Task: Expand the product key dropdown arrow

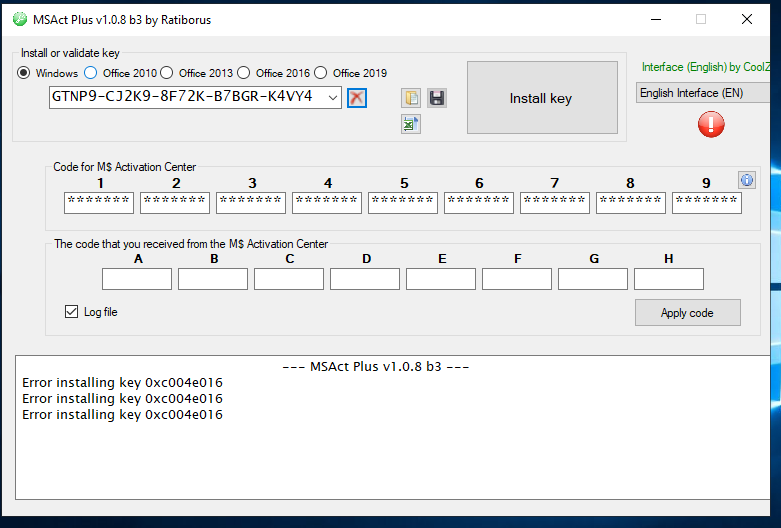Action: click(333, 98)
